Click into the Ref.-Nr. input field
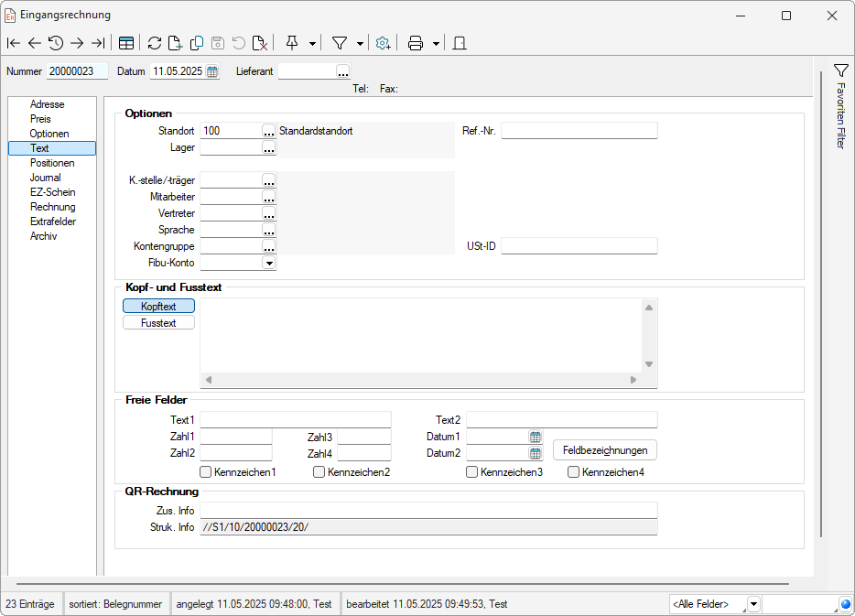This screenshot has width=855, height=616. (x=579, y=131)
